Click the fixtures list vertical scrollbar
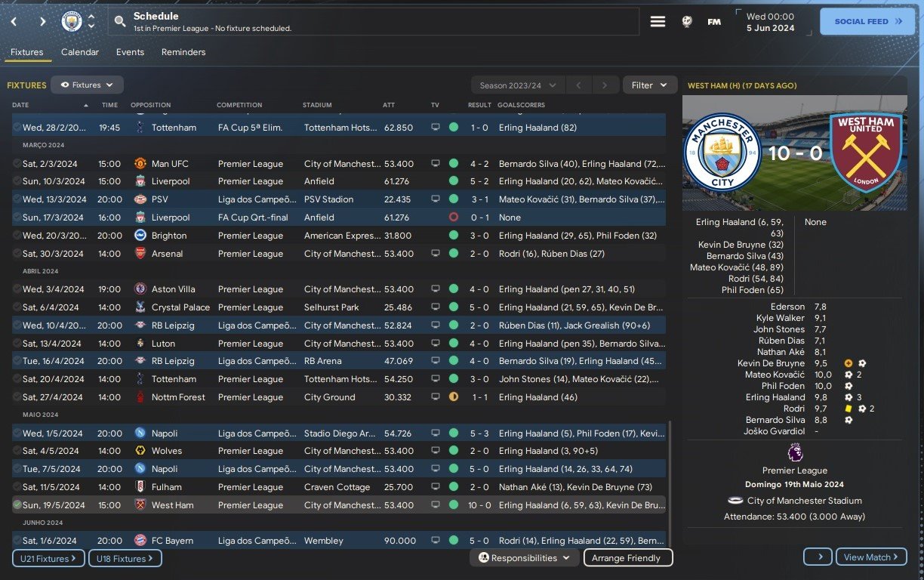The width and height of the screenshot is (924, 580). click(x=669, y=483)
